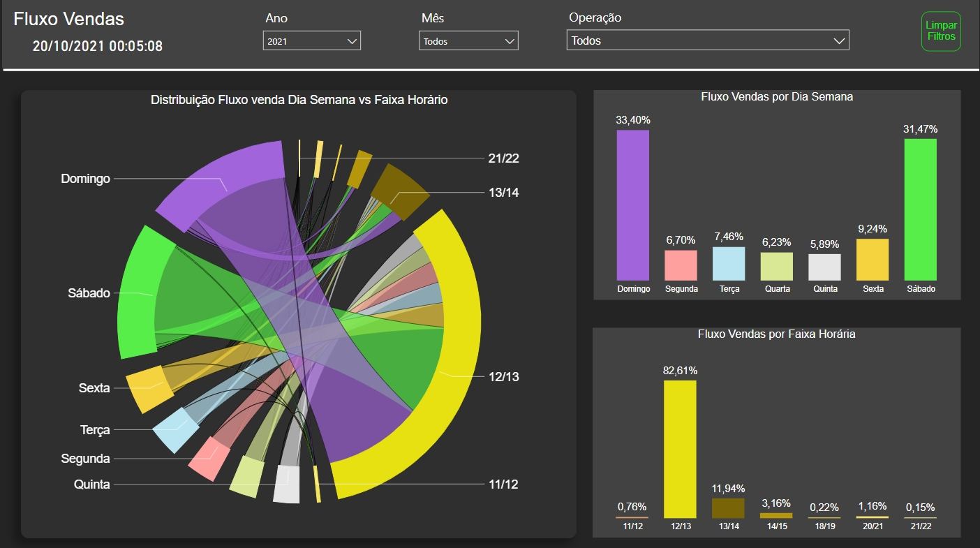Viewport: 980px width, 548px height.
Task: Select the Segunda bar in weekday chart
Action: [681, 265]
